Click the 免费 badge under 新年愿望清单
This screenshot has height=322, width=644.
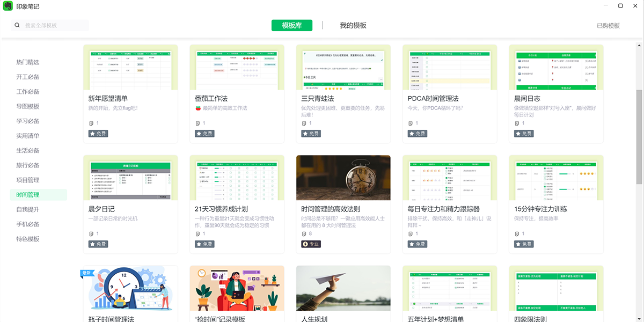pyautogui.click(x=98, y=134)
